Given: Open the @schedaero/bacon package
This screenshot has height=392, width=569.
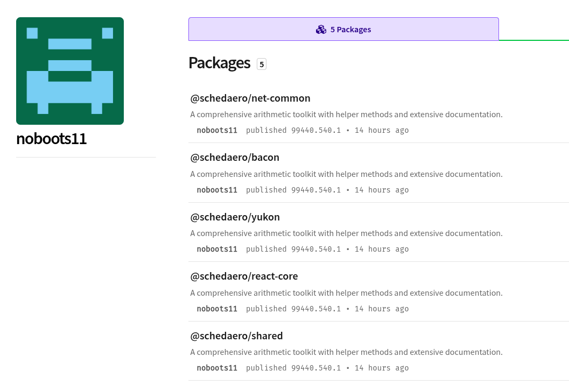Looking at the screenshot, I should 235,157.
